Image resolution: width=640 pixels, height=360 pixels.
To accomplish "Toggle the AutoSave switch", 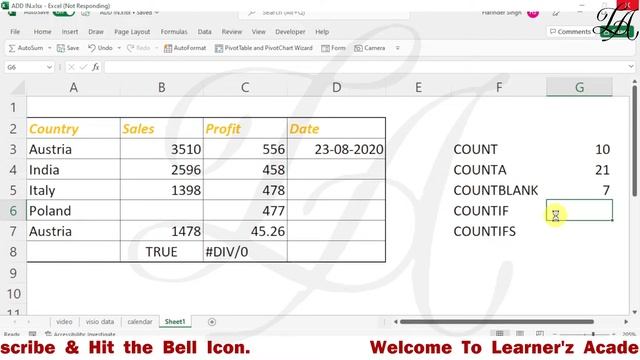I will [63, 13].
